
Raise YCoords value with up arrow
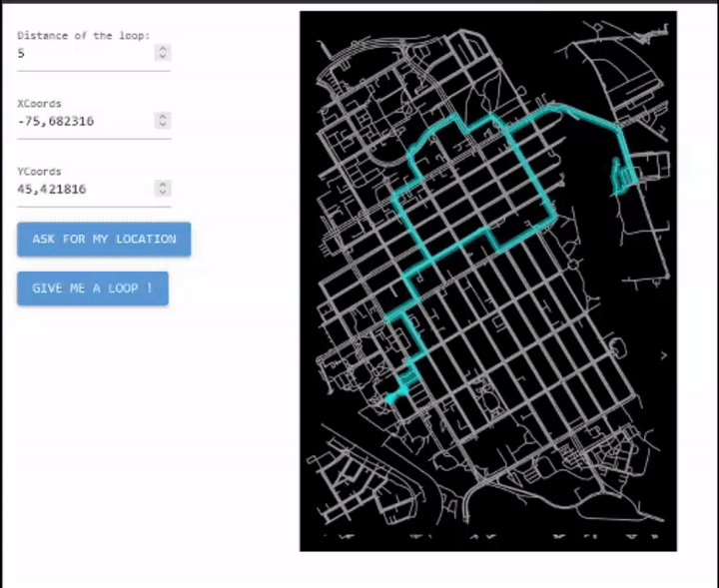click(x=163, y=185)
